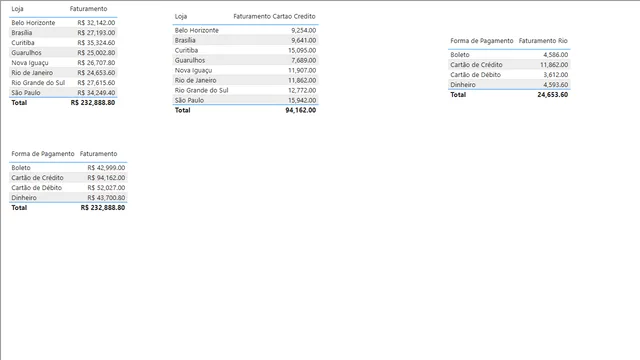Click the Faturamento Cartao Credito column header

pos(274,16)
